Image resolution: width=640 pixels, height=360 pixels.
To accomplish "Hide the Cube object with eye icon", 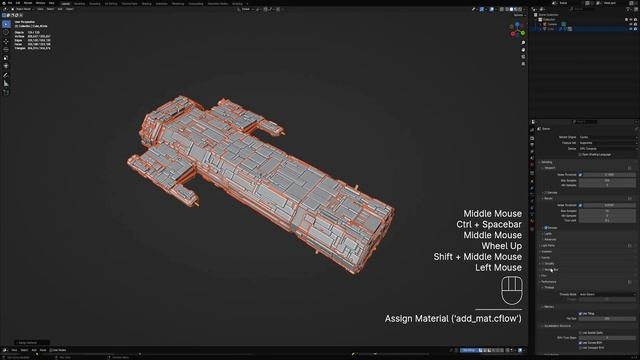I will coord(631,29).
